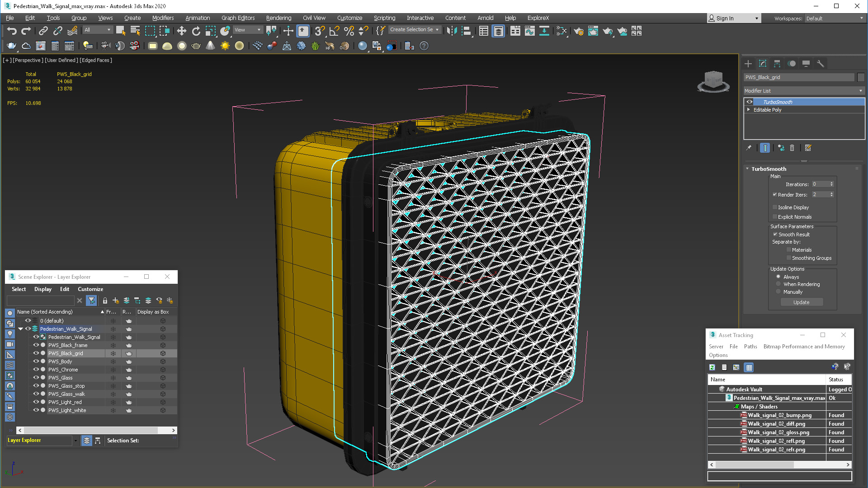Collapse Pedestrian_Walk_Signal layer tree
Screen dimensions: 868x488
tap(21, 329)
